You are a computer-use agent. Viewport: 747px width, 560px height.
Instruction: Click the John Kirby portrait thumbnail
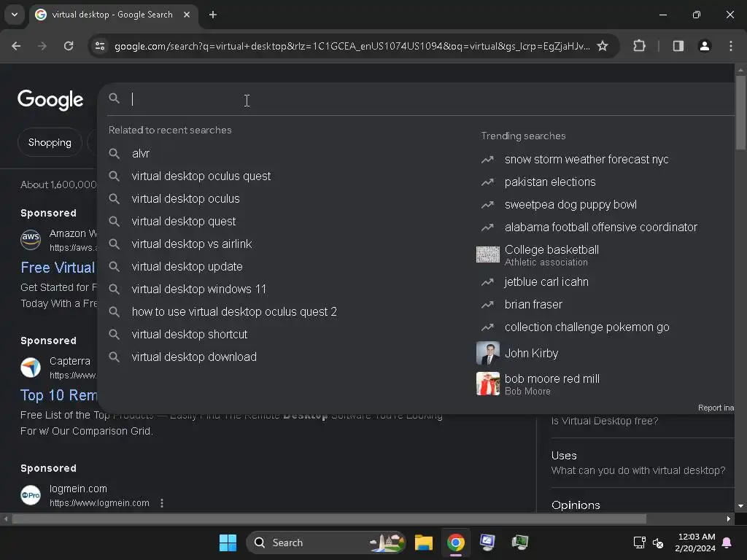coord(488,354)
